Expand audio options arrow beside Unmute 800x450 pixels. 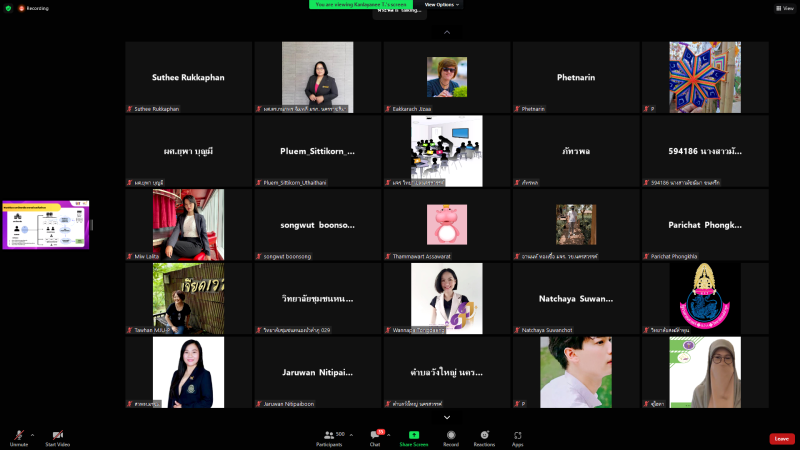(32, 435)
